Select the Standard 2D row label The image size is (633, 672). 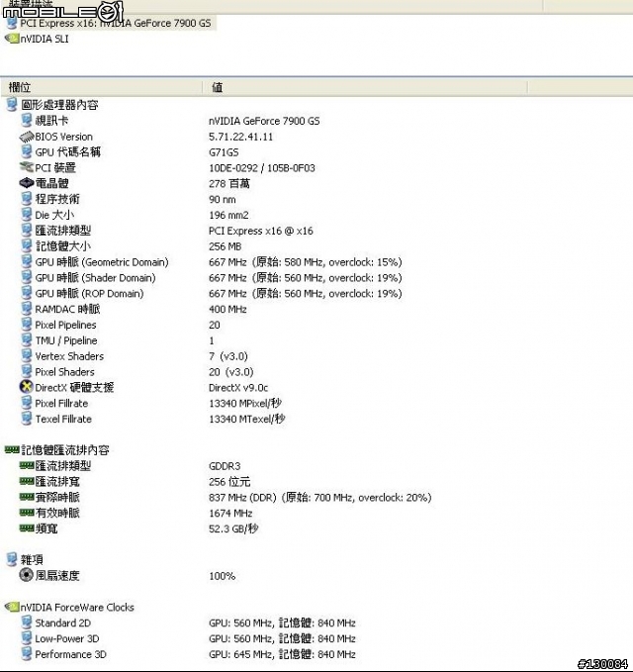pos(63,623)
